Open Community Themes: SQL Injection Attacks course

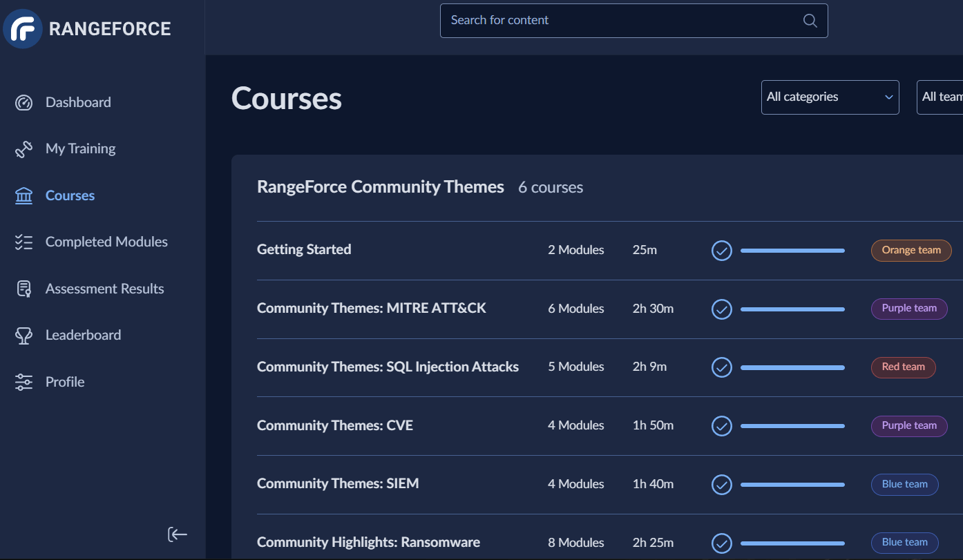(388, 367)
